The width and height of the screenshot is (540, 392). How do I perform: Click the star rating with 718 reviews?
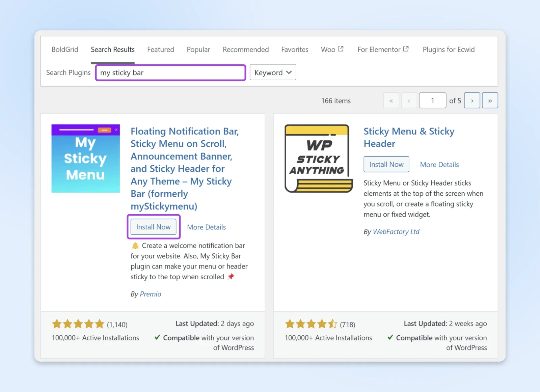point(311,324)
